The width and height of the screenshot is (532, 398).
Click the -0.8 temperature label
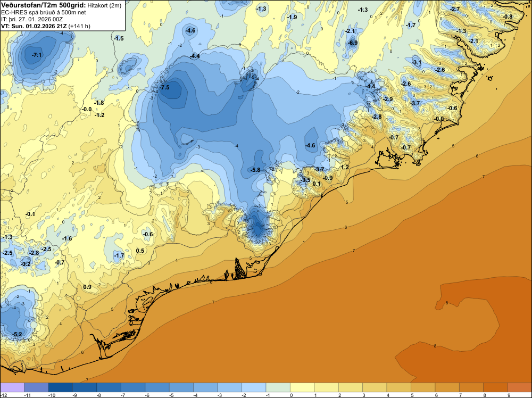tap(508, 16)
